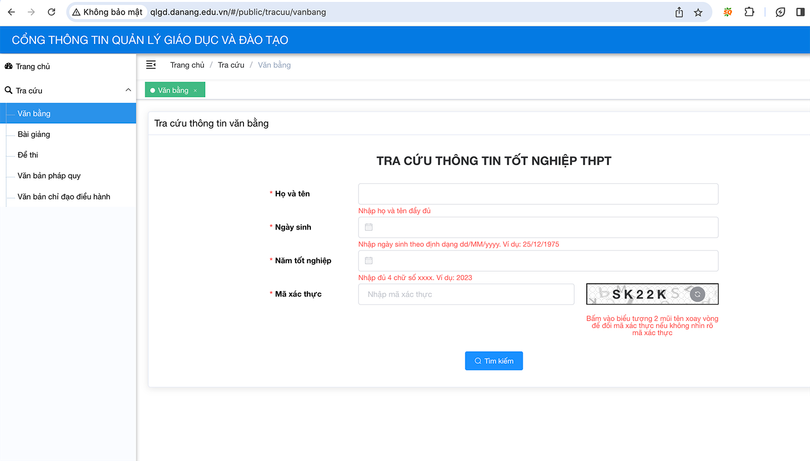
Task: Click the captcha image showing SK22K
Action: point(652,294)
